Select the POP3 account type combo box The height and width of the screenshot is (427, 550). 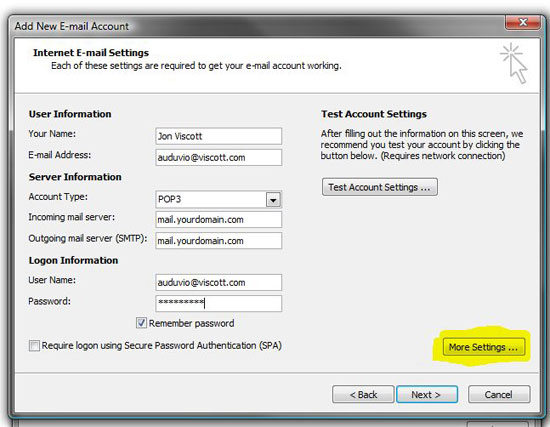pos(218,199)
